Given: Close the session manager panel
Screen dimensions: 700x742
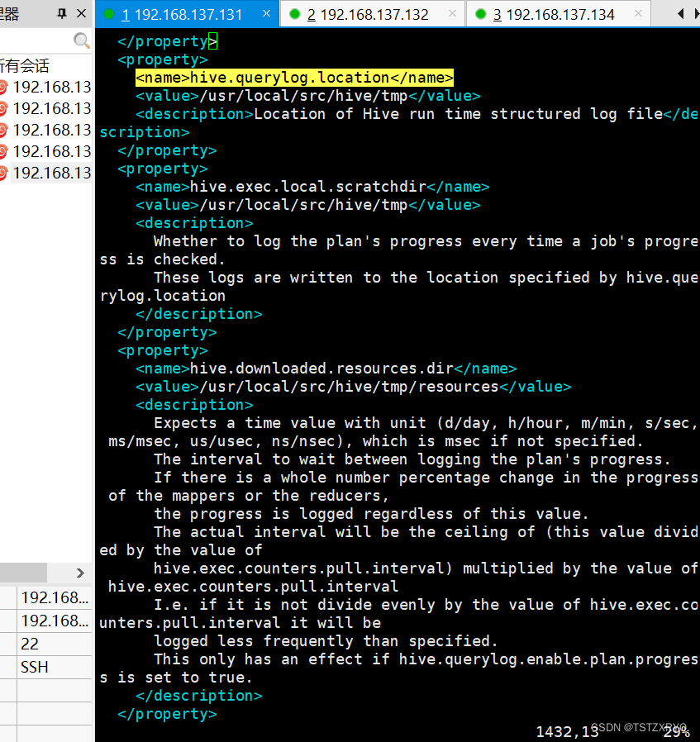Looking at the screenshot, I should point(82,13).
